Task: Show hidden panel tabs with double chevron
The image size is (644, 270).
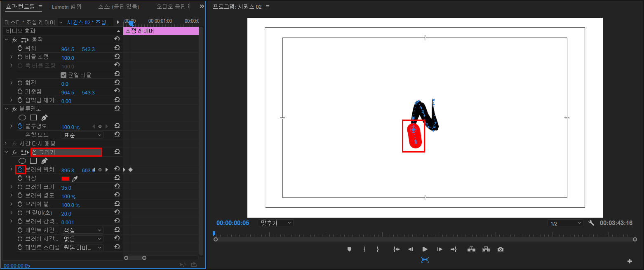Action: (202, 7)
